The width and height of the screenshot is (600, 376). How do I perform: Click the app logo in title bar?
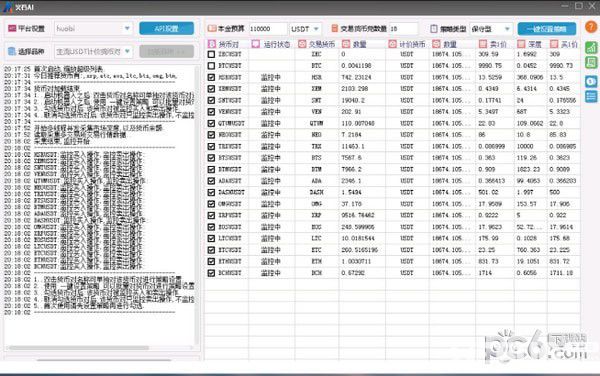[x=8, y=7]
